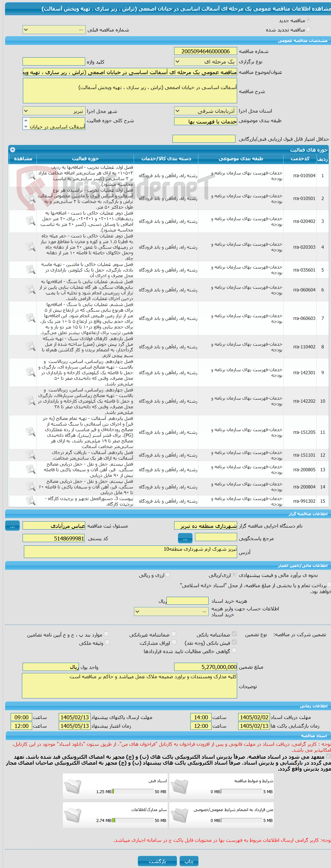The image size is (331, 868).
Task: Toggle 'اوراق مشارکت' checkbox
Action: [174, 642]
